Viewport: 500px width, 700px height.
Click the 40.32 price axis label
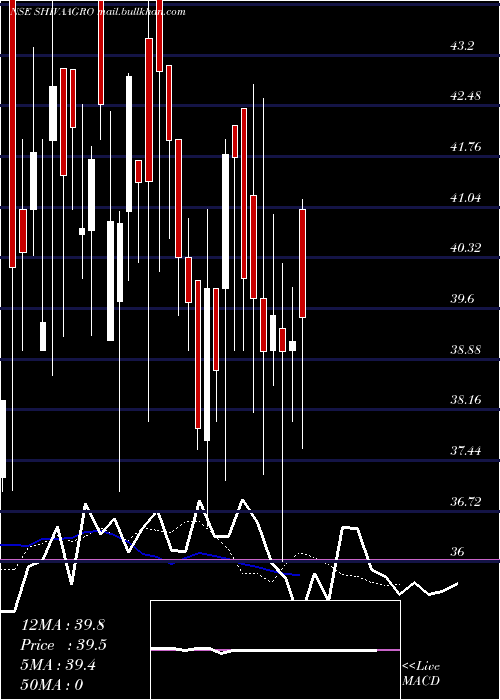pyautogui.click(x=466, y=247)
